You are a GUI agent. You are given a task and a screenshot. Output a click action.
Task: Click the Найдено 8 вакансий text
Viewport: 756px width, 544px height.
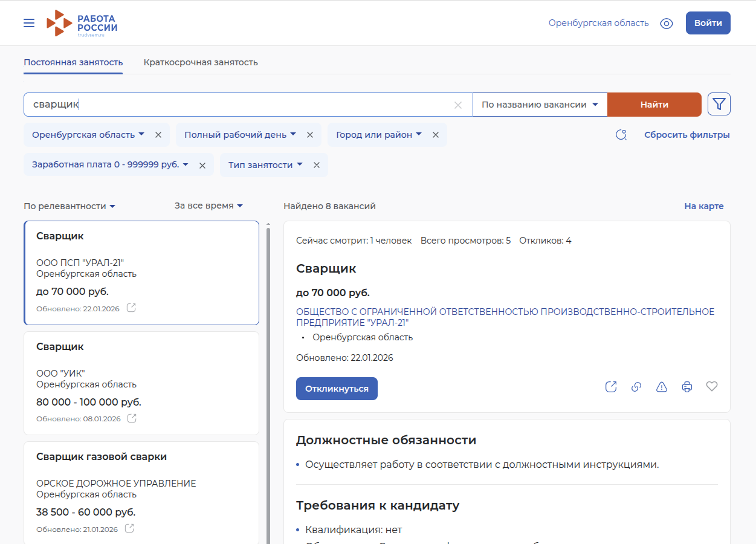point(329,206)
